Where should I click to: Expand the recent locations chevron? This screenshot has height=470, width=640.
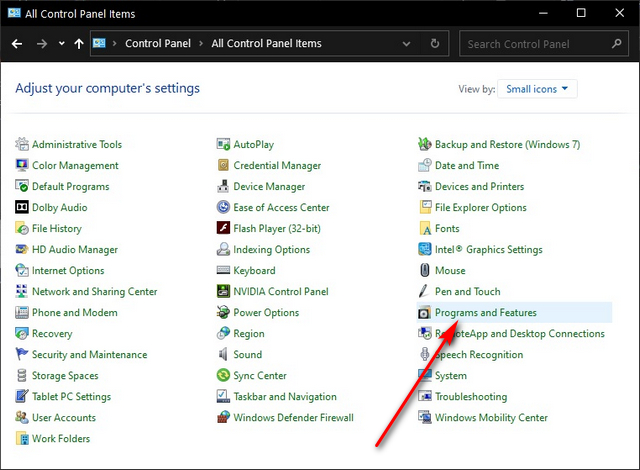click(62, 44)
